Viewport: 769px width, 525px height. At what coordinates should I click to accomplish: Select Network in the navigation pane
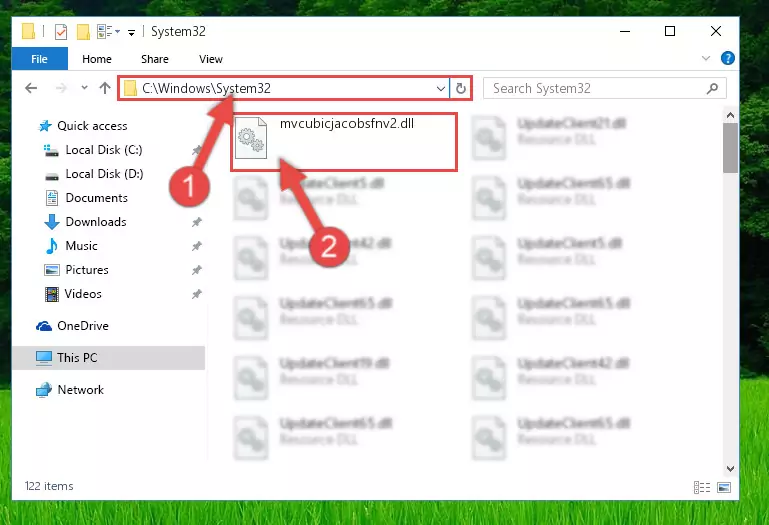click(x=80, y=390)
